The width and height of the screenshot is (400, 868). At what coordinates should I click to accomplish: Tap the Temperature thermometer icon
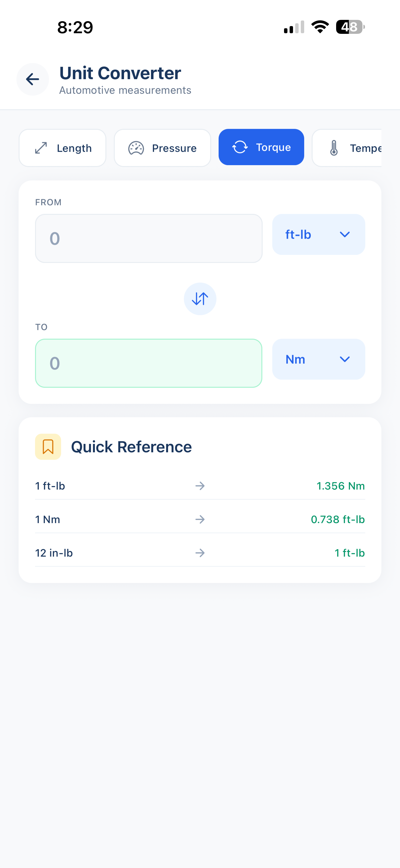tap(334, 148)
